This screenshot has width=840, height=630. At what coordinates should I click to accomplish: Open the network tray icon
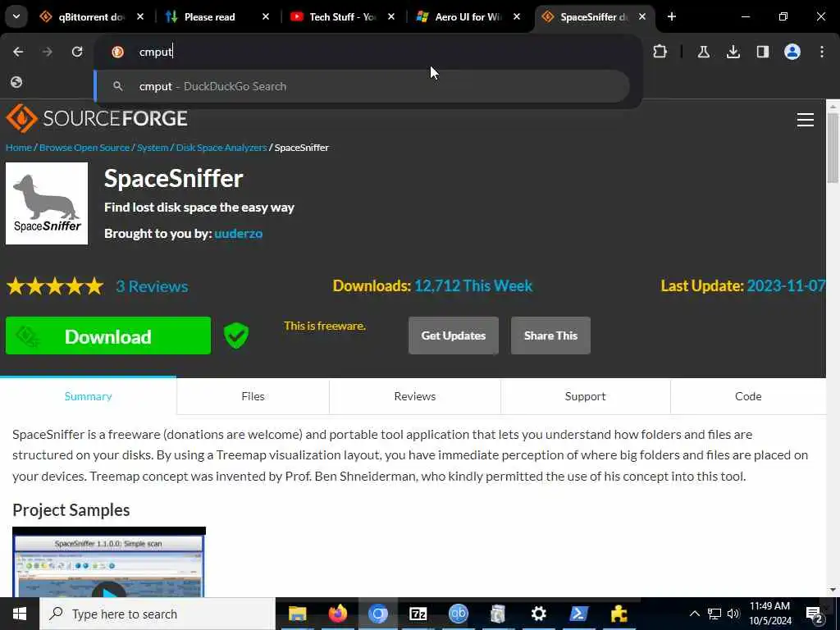coord(714,614)
